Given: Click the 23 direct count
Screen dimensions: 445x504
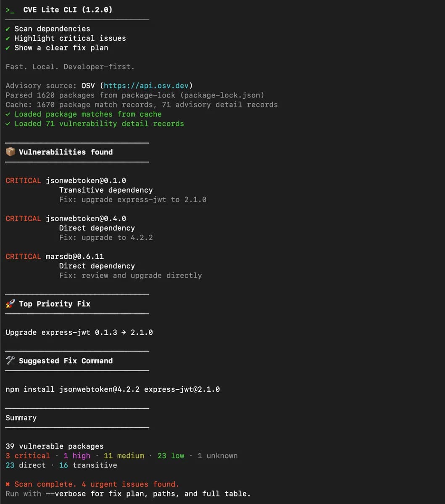Looking at the screenshot, I should click(x=26, y=465).
